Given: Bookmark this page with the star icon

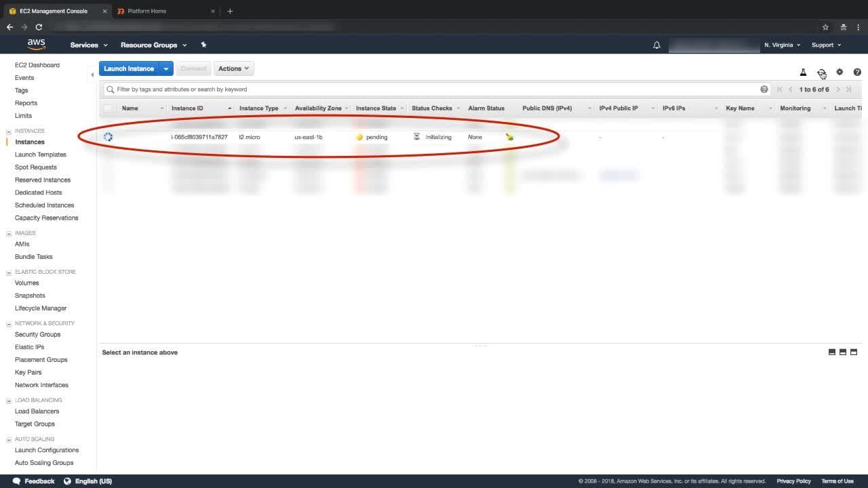Looking at the screenshot, I should 825,27.
